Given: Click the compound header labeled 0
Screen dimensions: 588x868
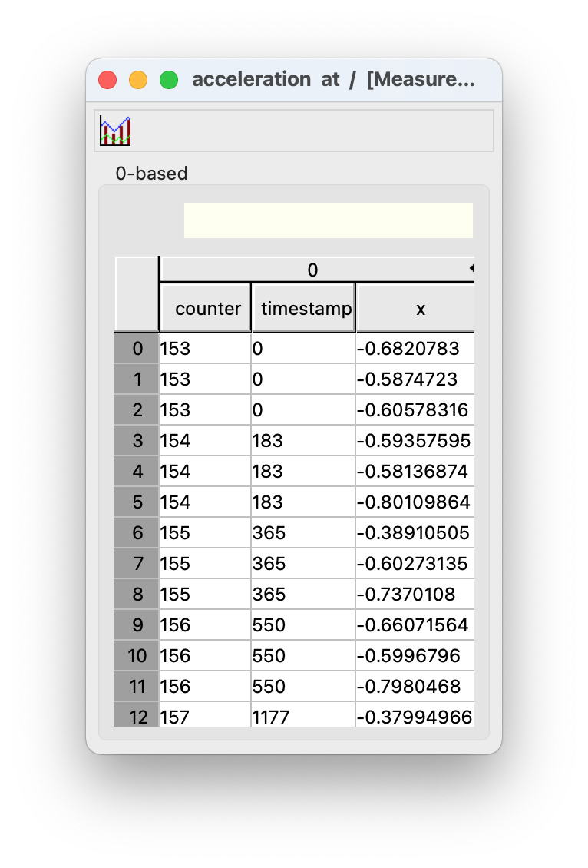Looking at the screenshot, I should coord(312,270).
